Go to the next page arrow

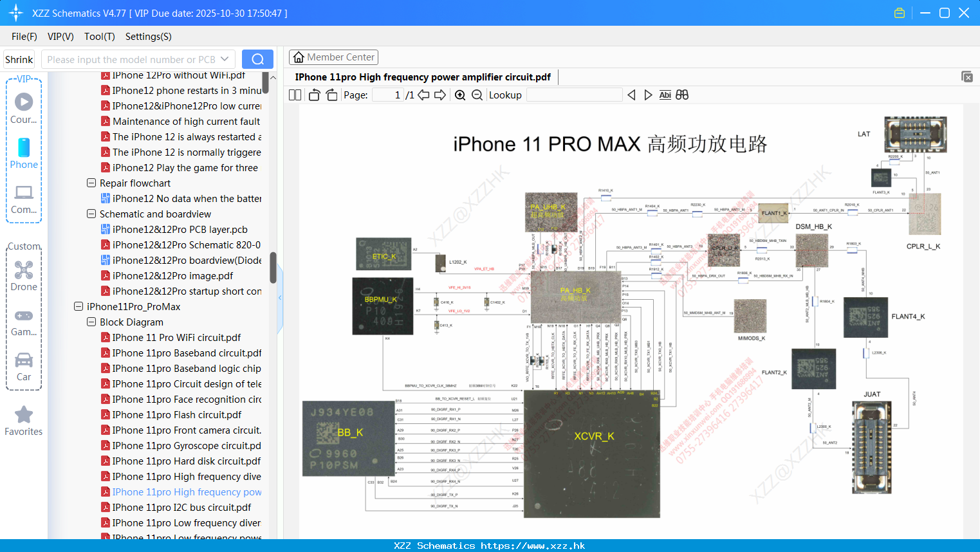click(440, 95)
